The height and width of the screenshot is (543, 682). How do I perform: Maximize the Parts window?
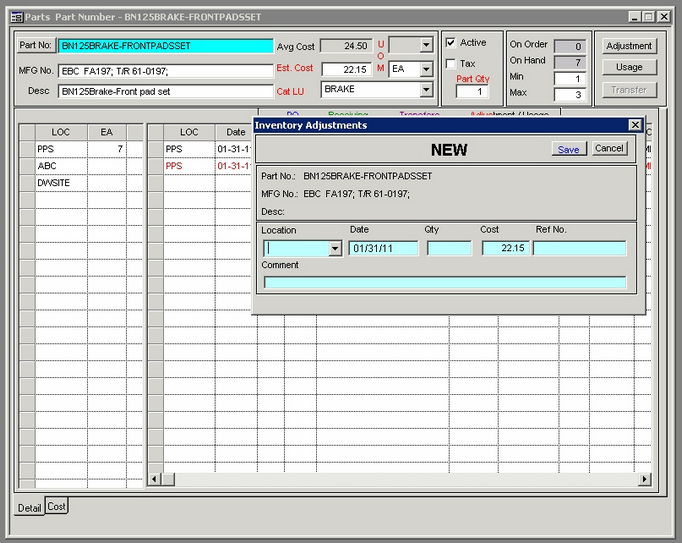click(648, 17)
